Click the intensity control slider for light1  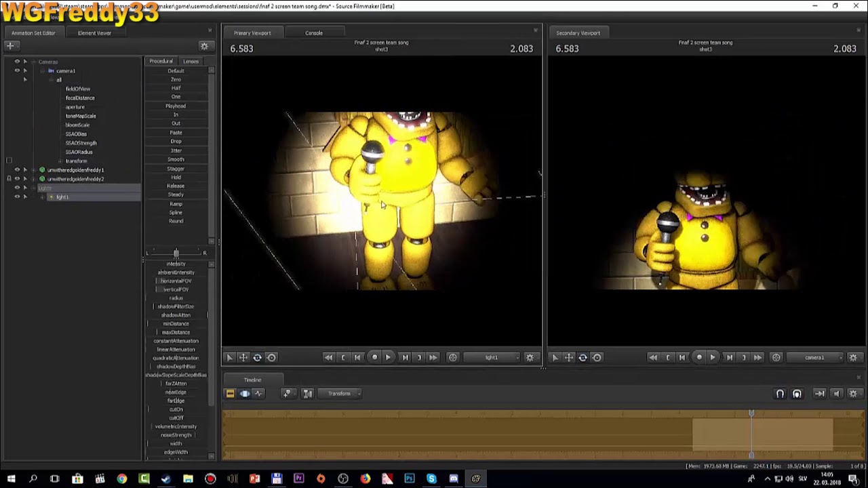tap(176, 264)
